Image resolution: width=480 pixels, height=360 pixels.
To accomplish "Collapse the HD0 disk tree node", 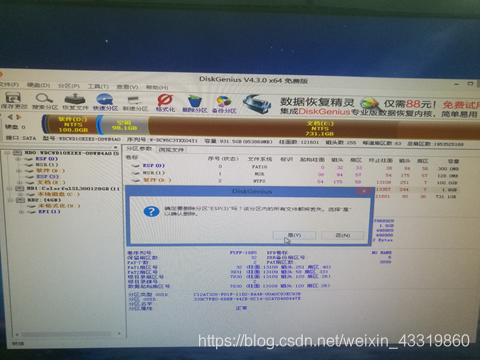I will click(6, 153).
